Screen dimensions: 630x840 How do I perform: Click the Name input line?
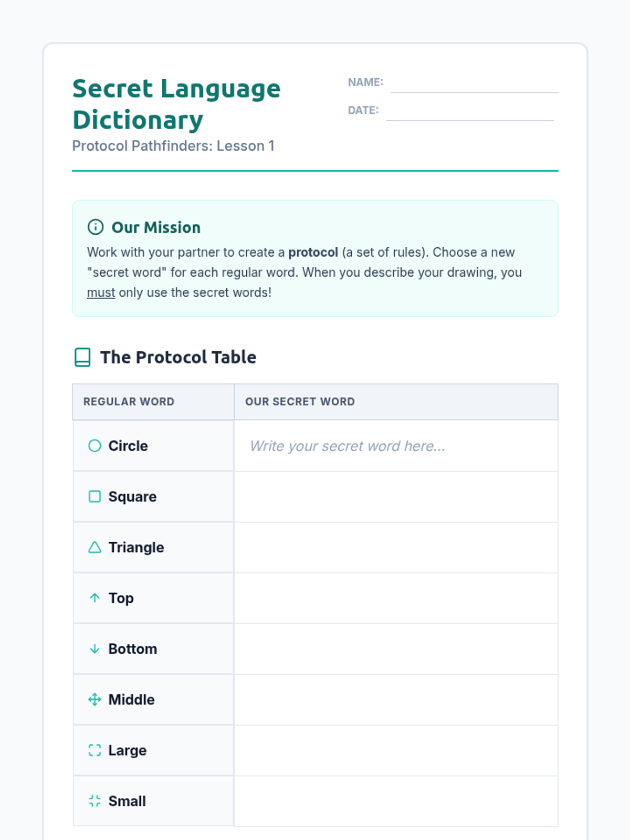click(474, 84)
